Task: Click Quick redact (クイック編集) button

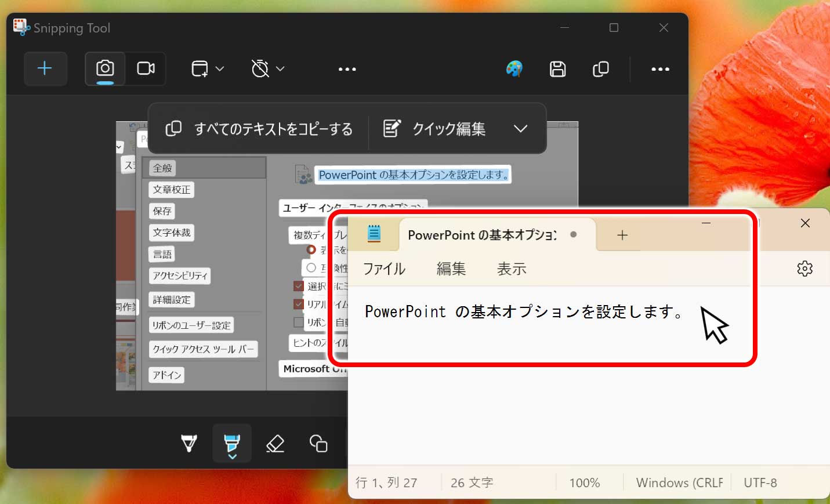Action: [434, 129]
